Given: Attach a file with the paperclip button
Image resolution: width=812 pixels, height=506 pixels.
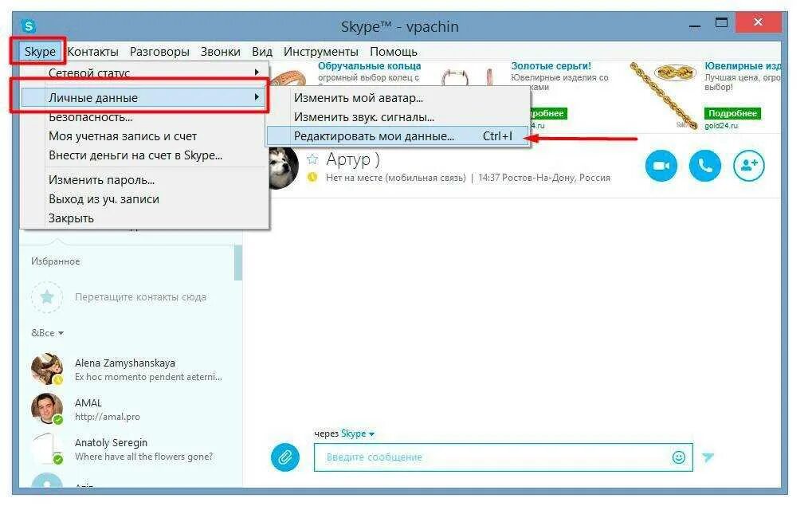Looking at the screenshot, I should coord(284,457).
